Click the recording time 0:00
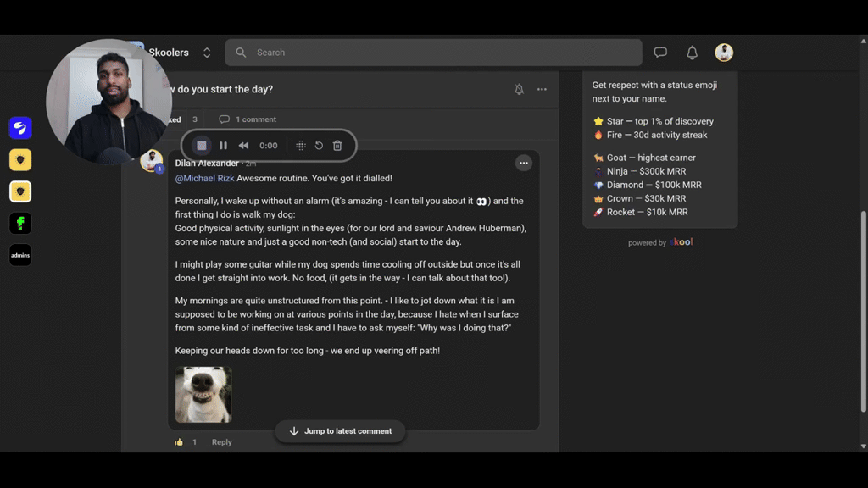 coord(269,146)
